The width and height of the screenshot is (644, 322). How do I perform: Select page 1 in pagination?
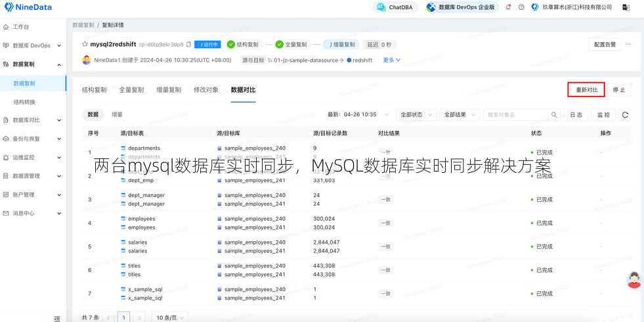click(x=123, y=317)
